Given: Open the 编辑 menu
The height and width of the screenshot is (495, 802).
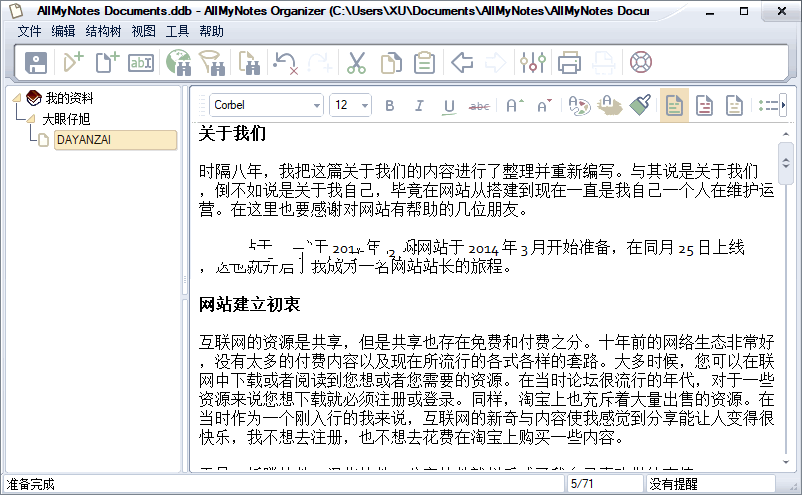Looking at the screenshot, I should [x=63, y=31].
